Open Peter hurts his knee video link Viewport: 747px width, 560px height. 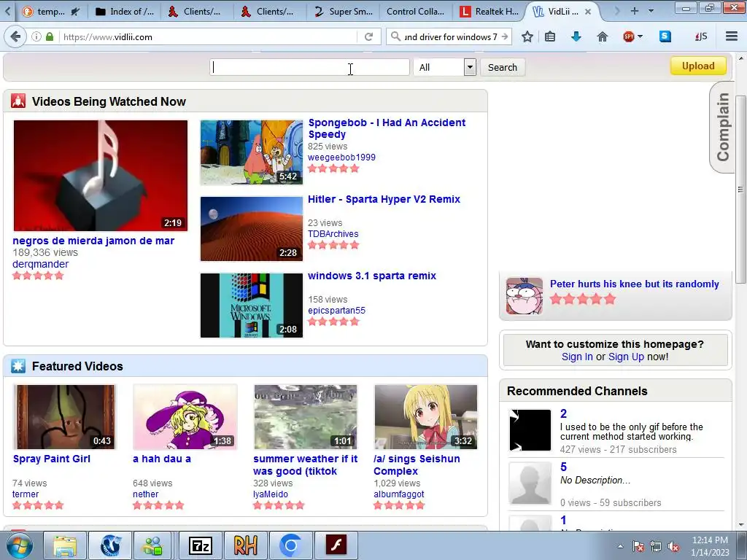(x=635, y=284)
